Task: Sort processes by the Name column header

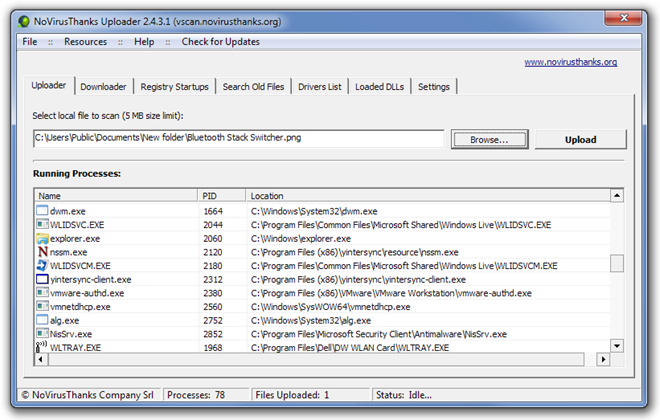Action: tap(116, 196)
